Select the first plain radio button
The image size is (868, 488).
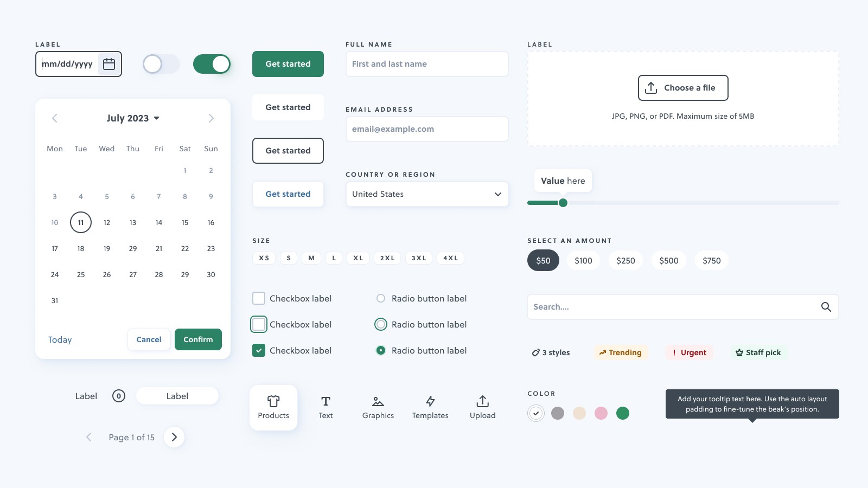tap(381, 298)
